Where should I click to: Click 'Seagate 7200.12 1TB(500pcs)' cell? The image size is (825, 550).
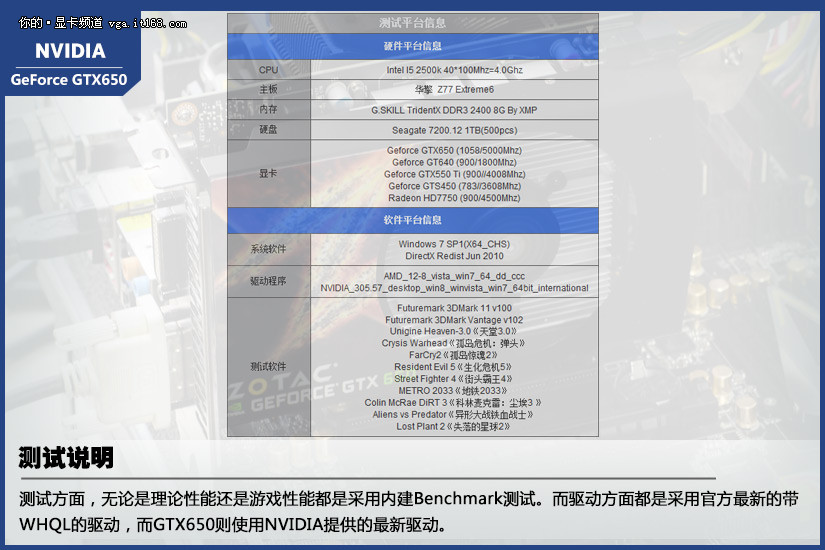tap(455, 130)
